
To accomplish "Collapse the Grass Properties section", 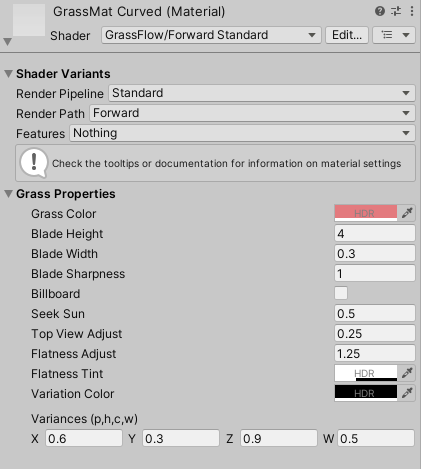I will pyautogui.click(x=8, y=194).
